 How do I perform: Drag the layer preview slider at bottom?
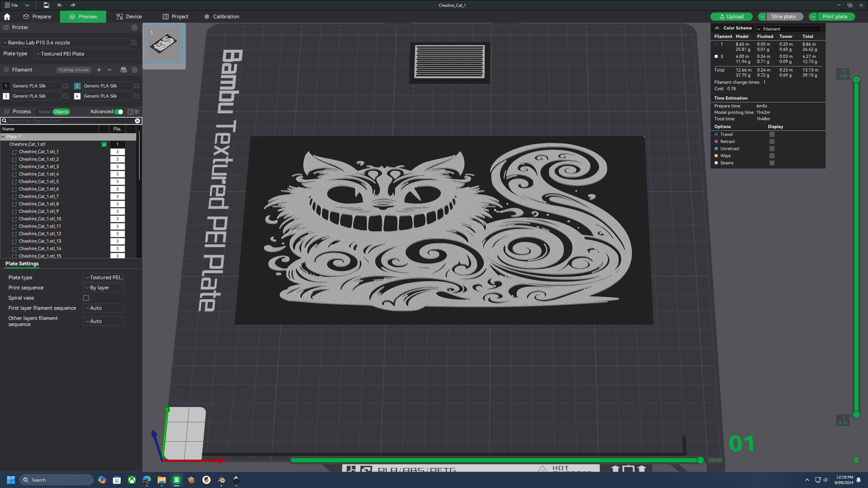(x=701, y=460)
